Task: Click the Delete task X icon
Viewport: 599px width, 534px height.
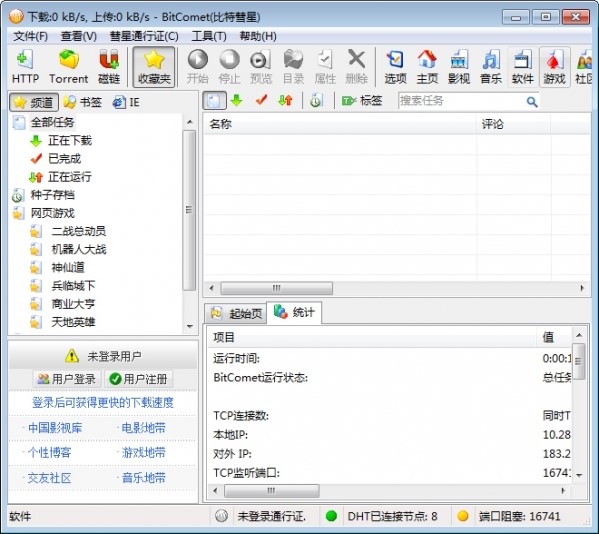Action: coord(356,67)
